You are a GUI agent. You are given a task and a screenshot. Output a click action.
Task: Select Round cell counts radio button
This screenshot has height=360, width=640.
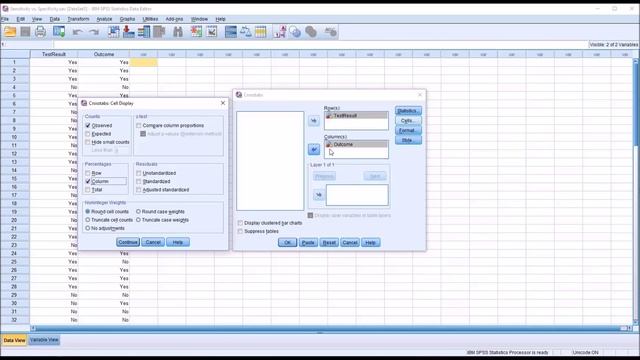point(87,211)
